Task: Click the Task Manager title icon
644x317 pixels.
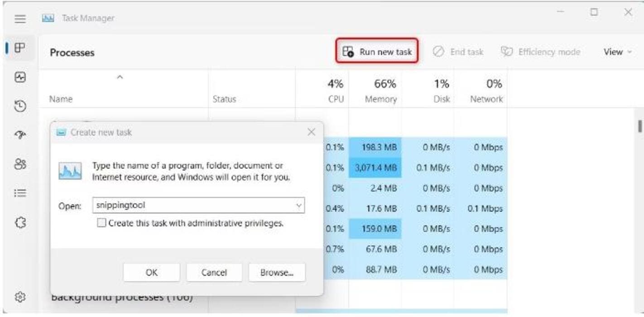Action: 48,18
